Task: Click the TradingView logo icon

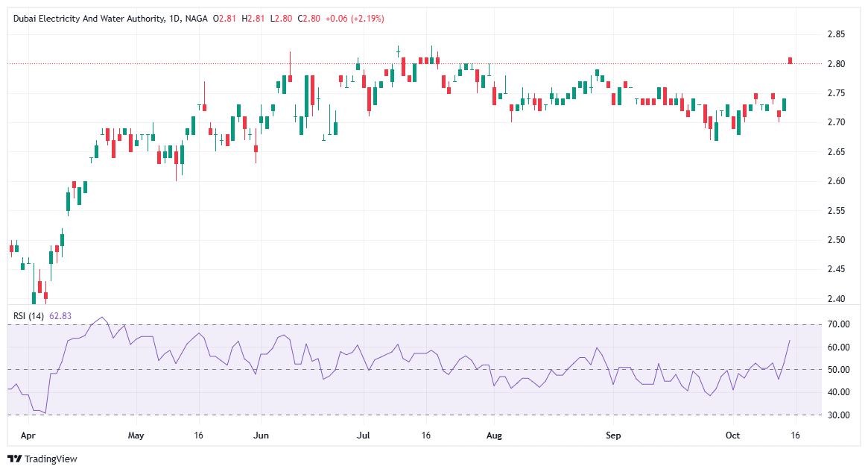Action: [14, 459]
